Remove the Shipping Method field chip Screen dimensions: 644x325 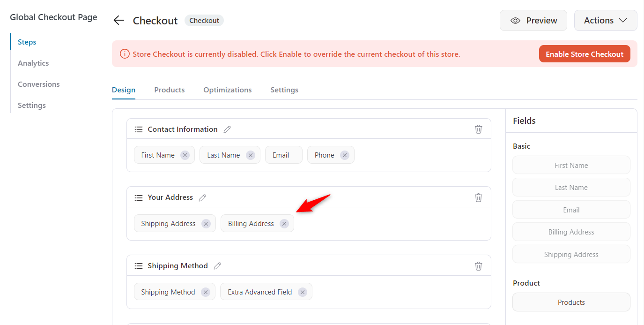click(206, 292)
